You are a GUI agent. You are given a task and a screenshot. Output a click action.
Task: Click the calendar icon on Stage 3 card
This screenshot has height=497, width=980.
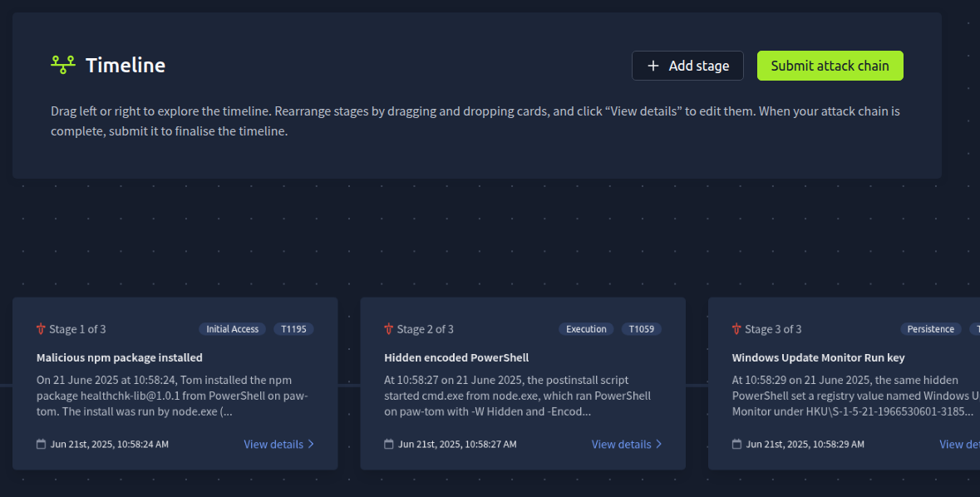pos(737,444)
